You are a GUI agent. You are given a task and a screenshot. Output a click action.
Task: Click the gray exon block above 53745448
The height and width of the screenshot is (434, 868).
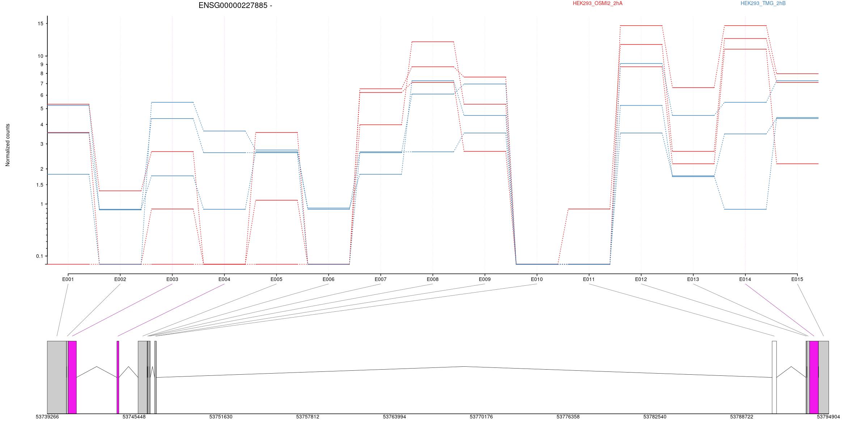click(142, 377)
